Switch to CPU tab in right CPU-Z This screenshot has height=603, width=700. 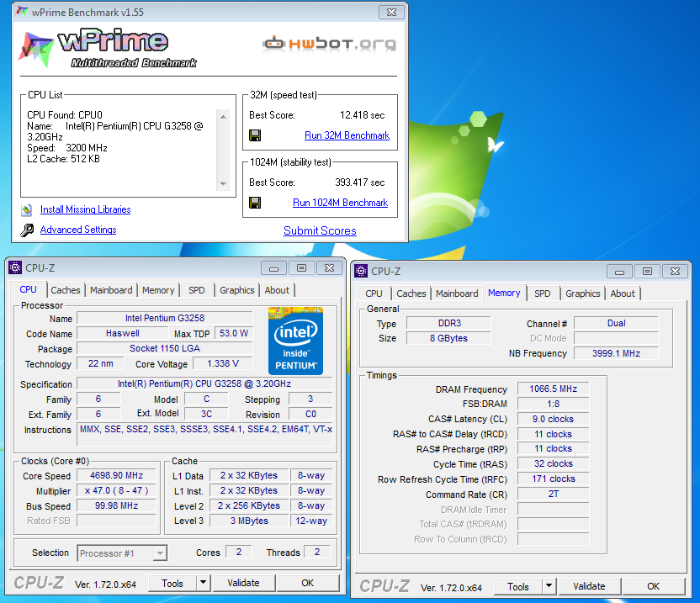(374, 294)
